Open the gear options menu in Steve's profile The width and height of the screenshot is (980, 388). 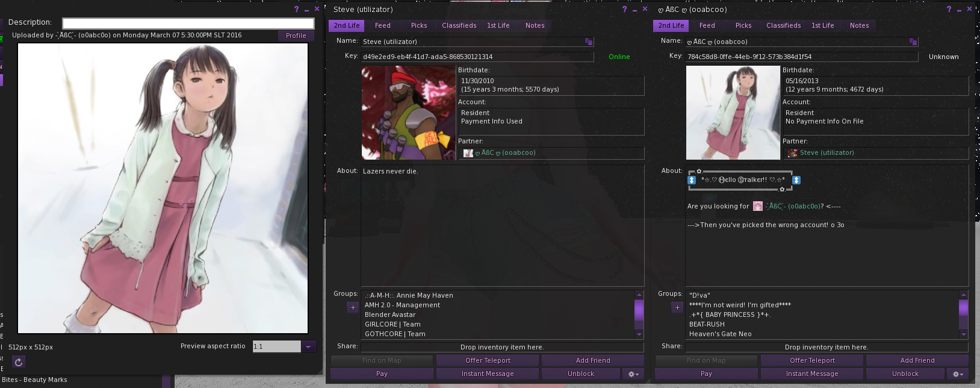[633, 374]
